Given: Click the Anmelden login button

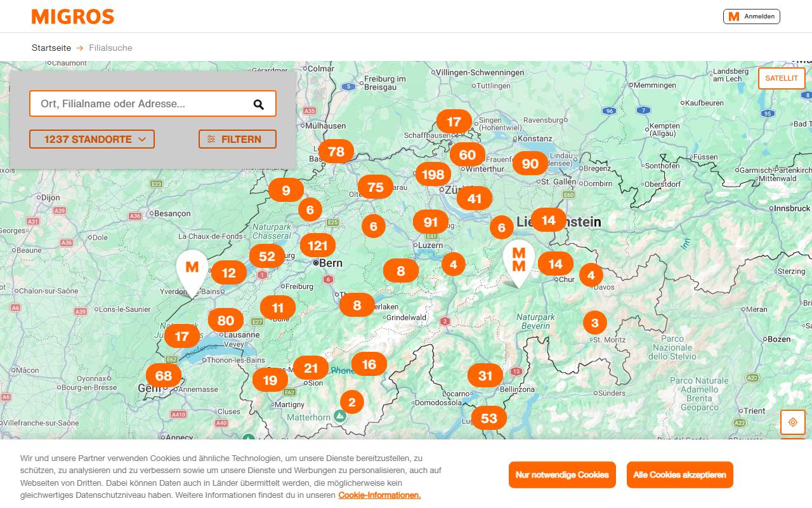Looking at the screenshot, I should tap(752, 17).
